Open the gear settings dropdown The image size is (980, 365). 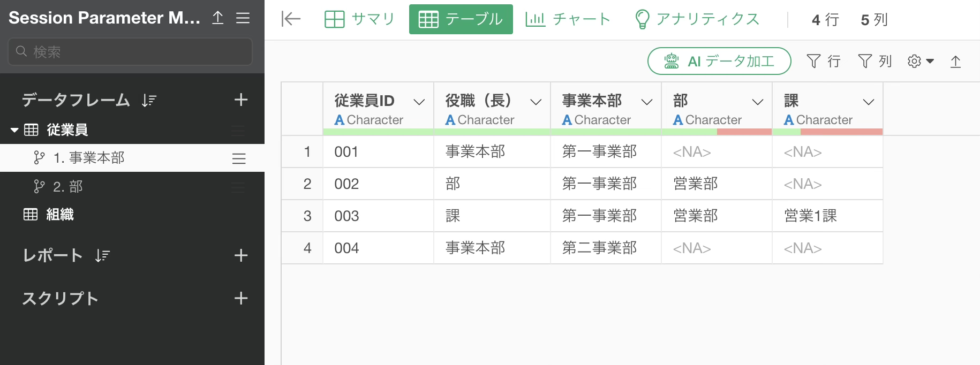click(920, 62)
